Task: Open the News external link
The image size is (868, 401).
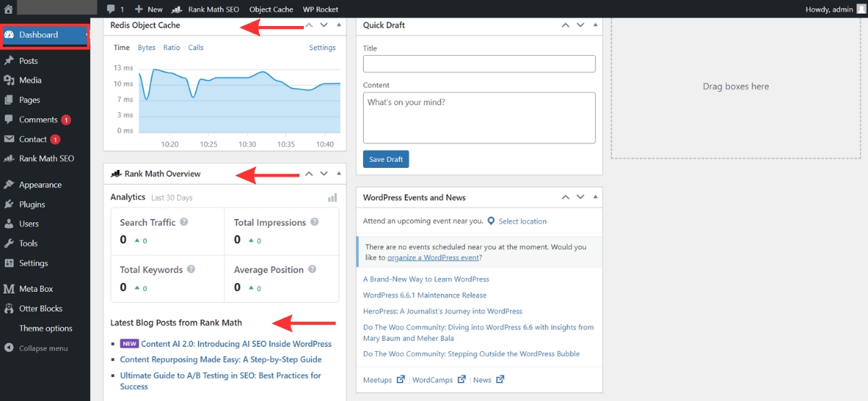Action: click(x=488, y=379)
